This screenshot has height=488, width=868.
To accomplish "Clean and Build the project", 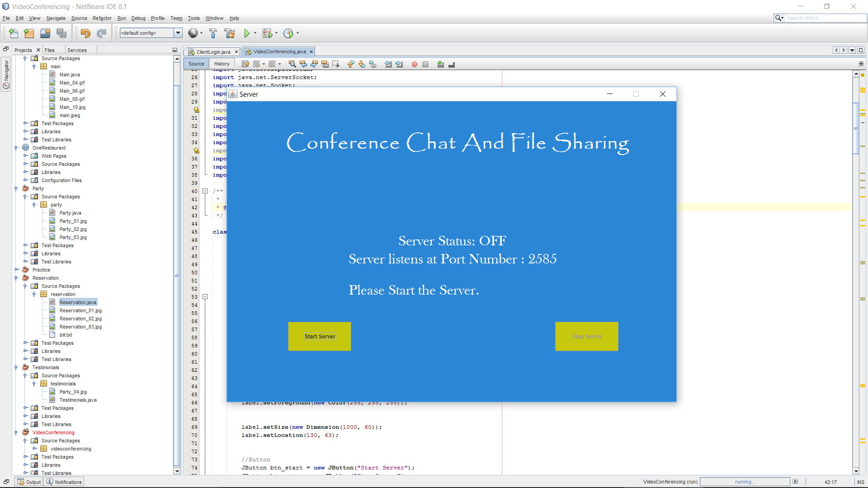I will click(229, 33).
